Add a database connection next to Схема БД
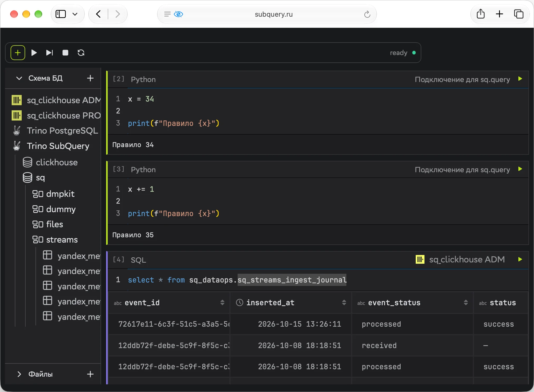 click(x=90, y=78)
